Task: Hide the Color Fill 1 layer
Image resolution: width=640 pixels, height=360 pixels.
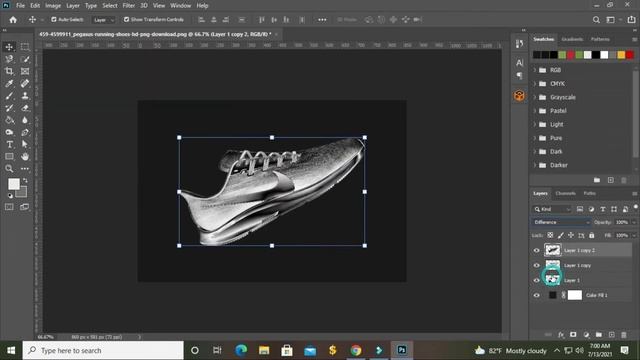Action: click(x=536, y=296)
